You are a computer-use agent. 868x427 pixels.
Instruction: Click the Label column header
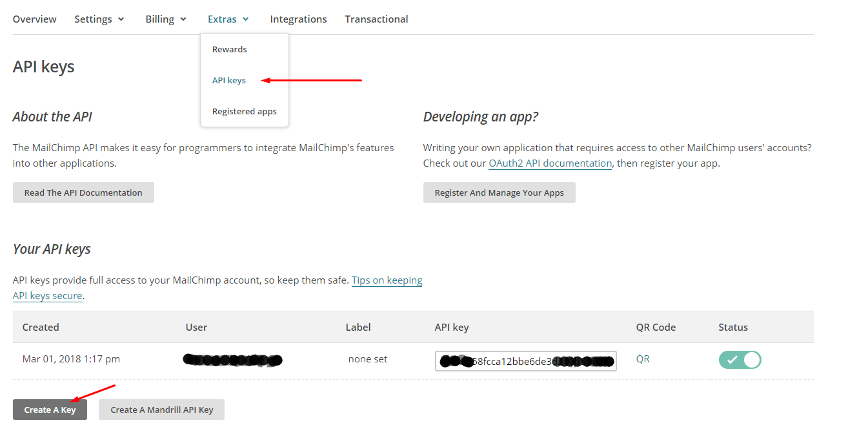click(x=358, y=327)
